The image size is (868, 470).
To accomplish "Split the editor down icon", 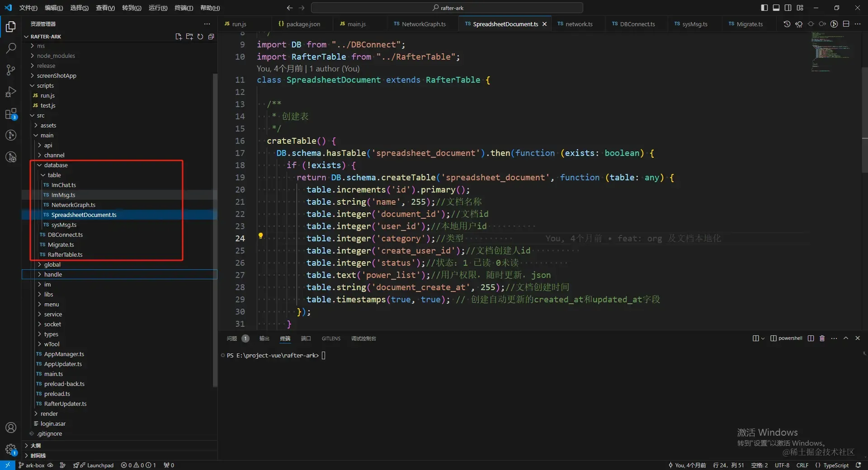I will [846, 24].
